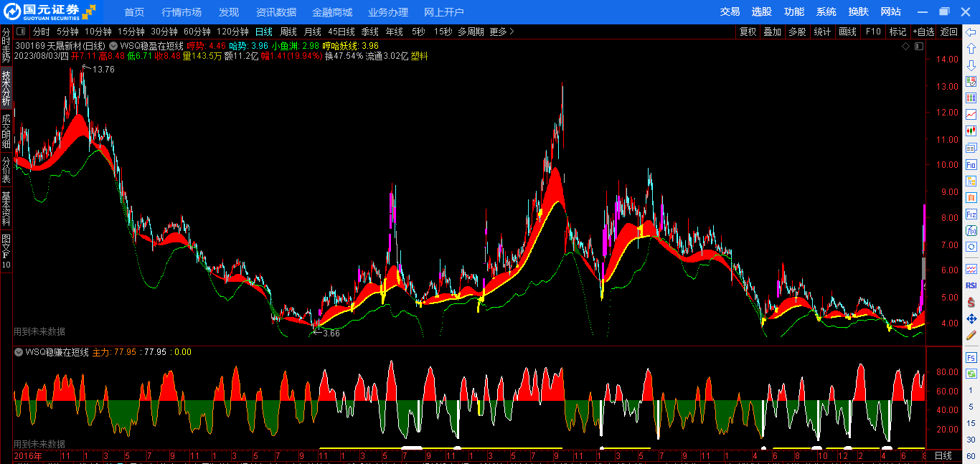
Task: Click the 返回 button
Action: click(948, 32)
